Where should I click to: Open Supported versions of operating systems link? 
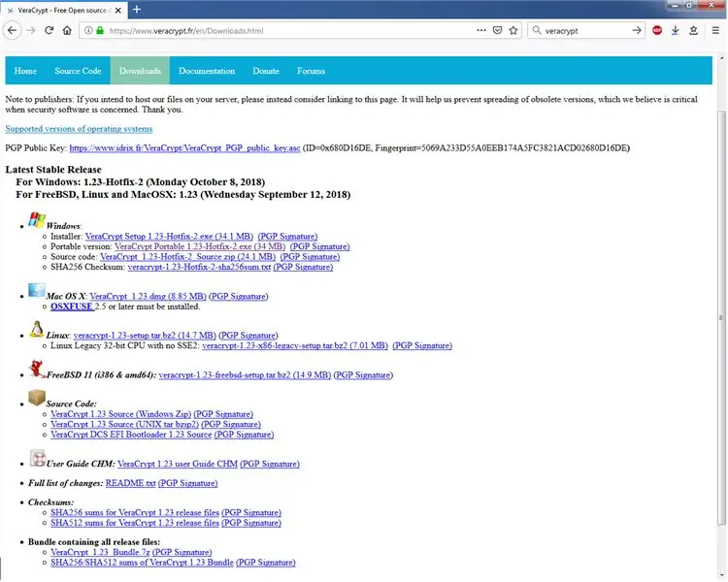[x=79, y=129]
